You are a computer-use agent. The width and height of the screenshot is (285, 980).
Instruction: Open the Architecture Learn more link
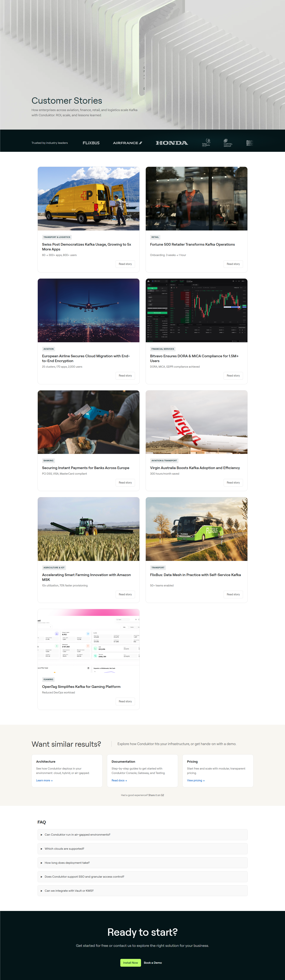click(x=44, y=780)
